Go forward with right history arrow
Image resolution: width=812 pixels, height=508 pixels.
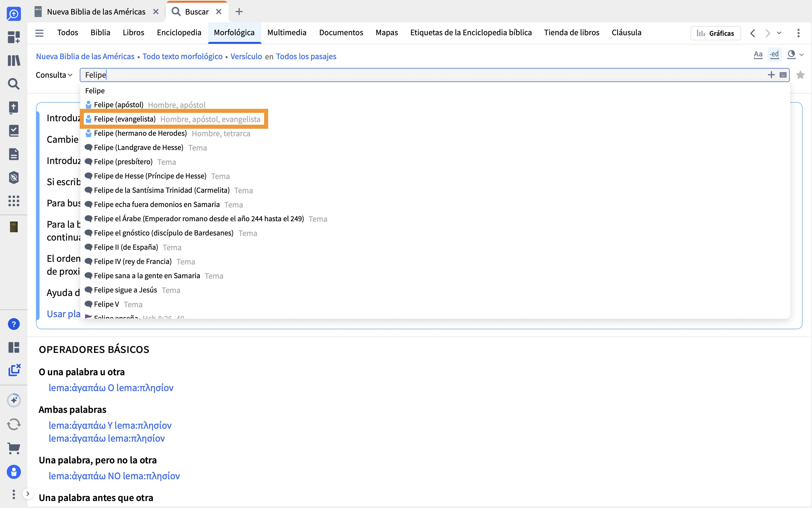[x=767, y=33]
